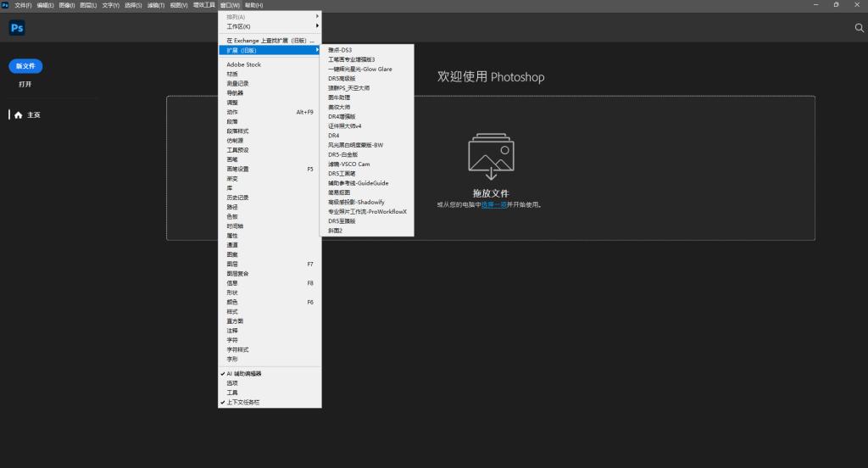Launch the plain DR4 extension
This screenshot has height=468, width=868.
[367, 136]
